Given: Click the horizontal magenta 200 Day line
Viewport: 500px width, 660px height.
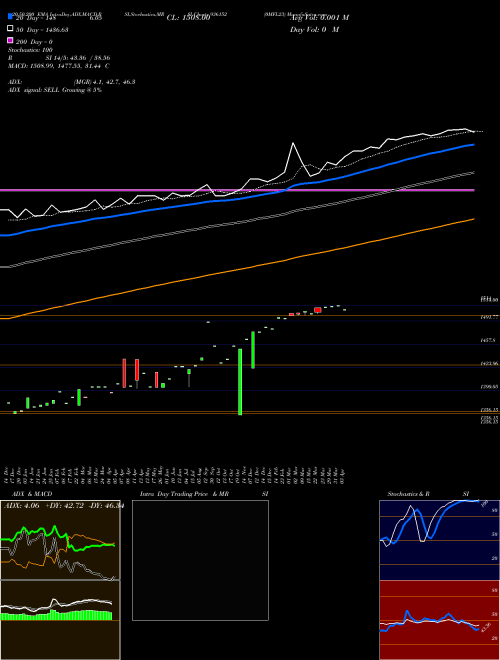Looking at the screenshot, I should tap(237, 190).
